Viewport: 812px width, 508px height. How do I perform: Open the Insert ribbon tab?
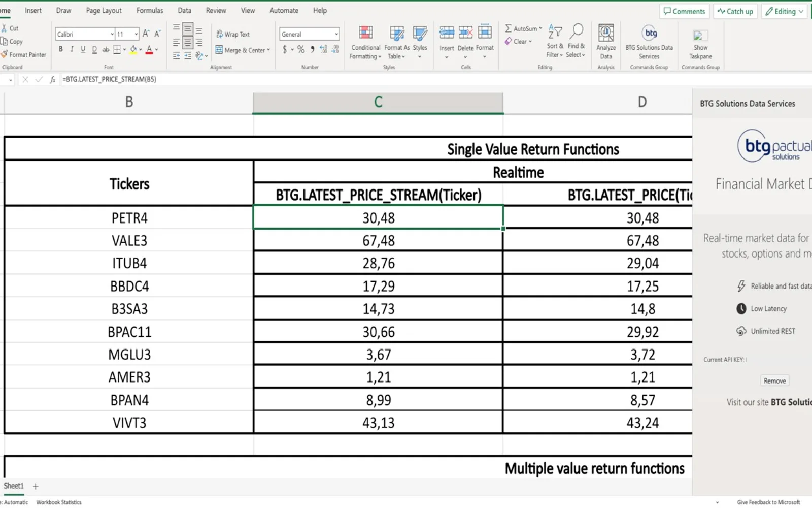point(33,10)
